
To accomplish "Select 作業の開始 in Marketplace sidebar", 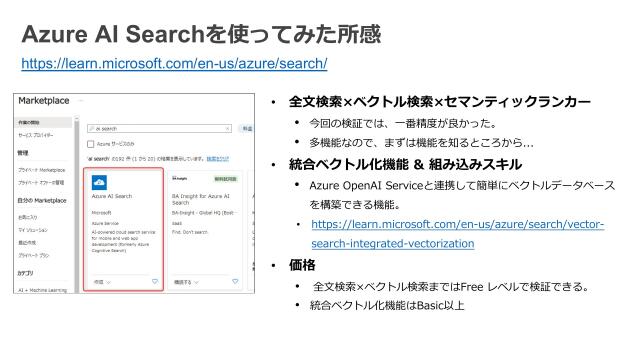I will [x=44, y=122].
